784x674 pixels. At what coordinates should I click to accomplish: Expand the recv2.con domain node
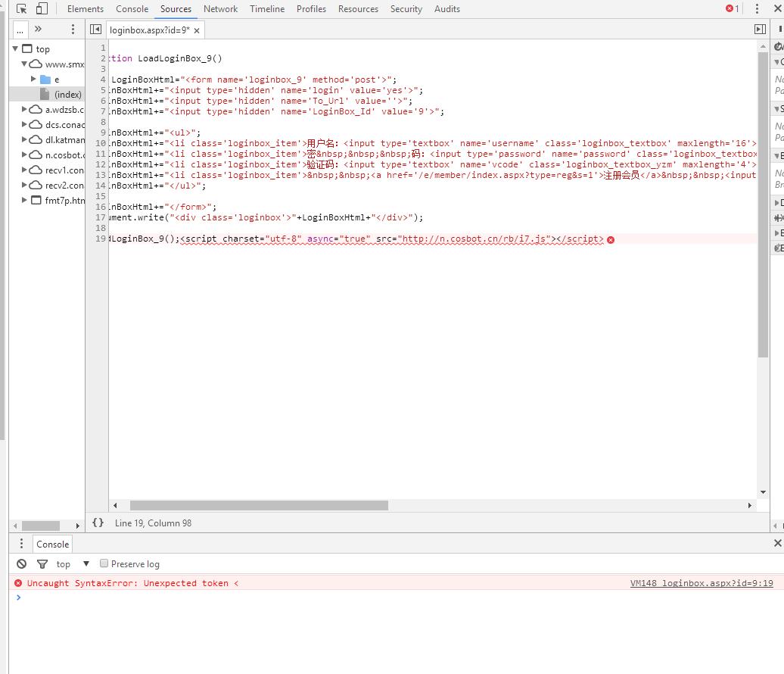[24, 185]
